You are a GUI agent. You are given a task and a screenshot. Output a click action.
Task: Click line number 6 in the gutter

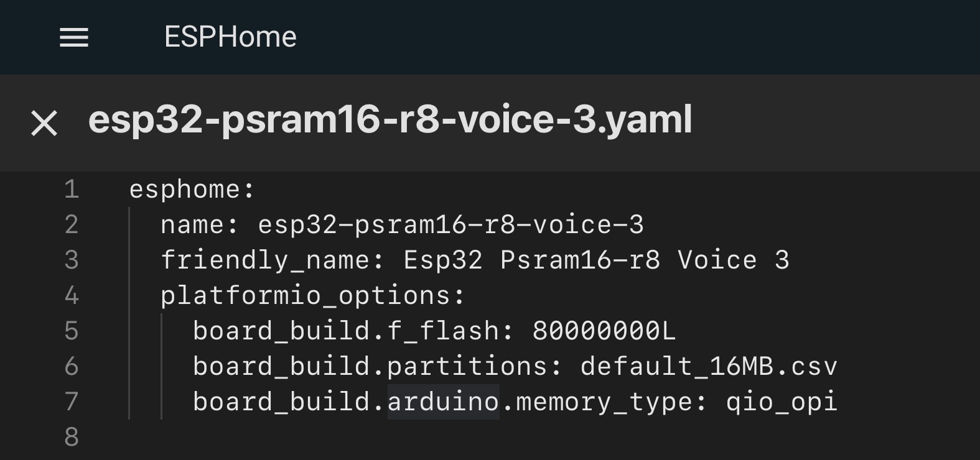pyautogui.click(x=72, y=366)
